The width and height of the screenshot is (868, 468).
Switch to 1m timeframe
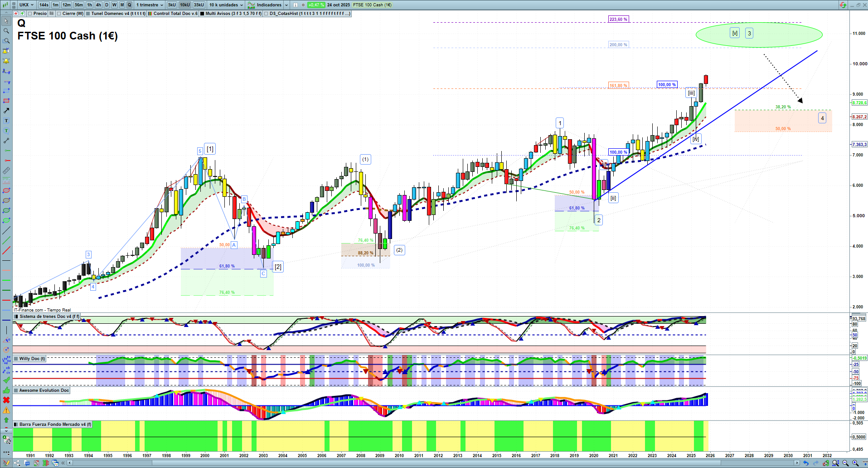point(55,5)
